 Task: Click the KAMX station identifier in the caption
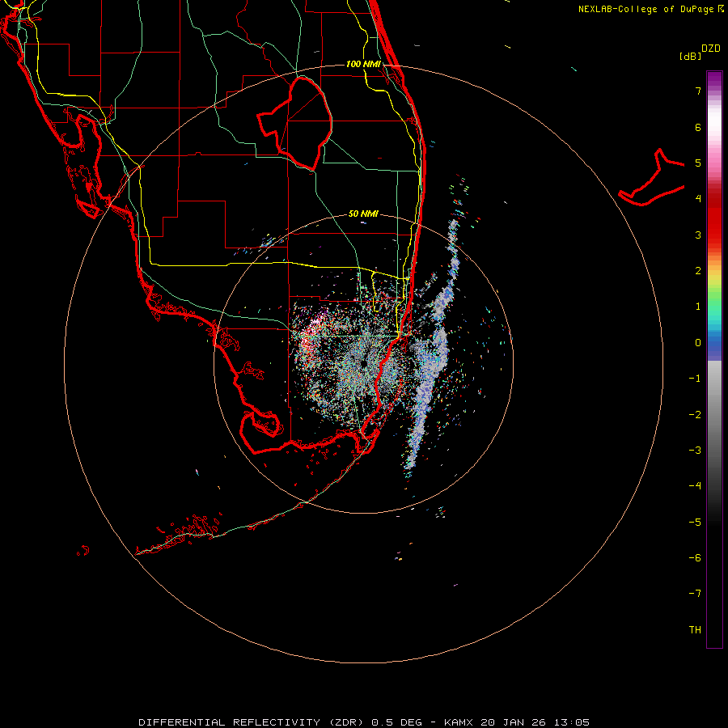pyautogui.click(x=459, y=722)
